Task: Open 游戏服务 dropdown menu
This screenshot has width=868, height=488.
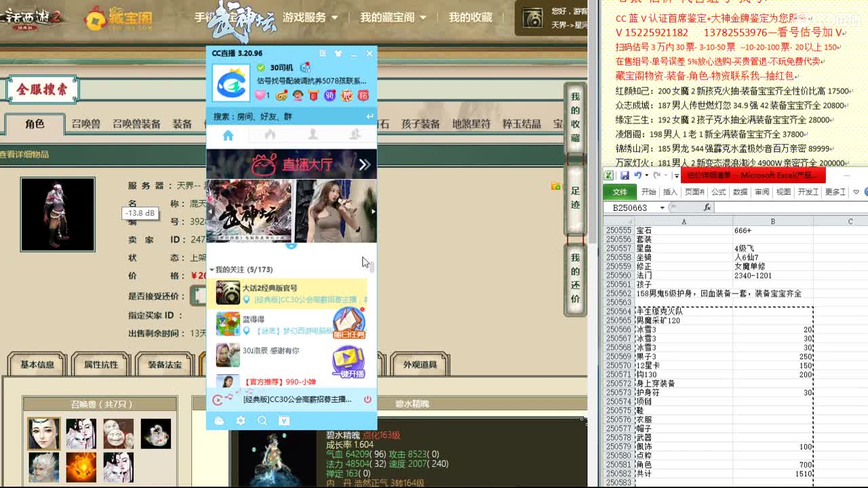Action: click(310, 18)
